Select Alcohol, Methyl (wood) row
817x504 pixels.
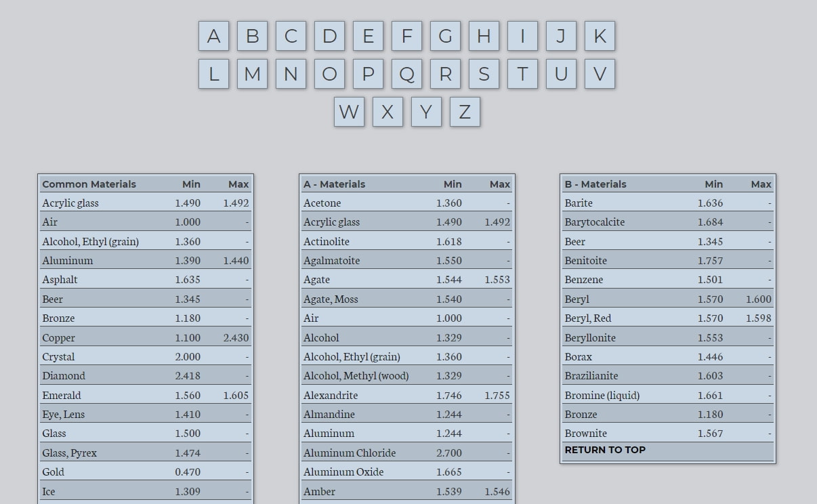coord(407,376)
